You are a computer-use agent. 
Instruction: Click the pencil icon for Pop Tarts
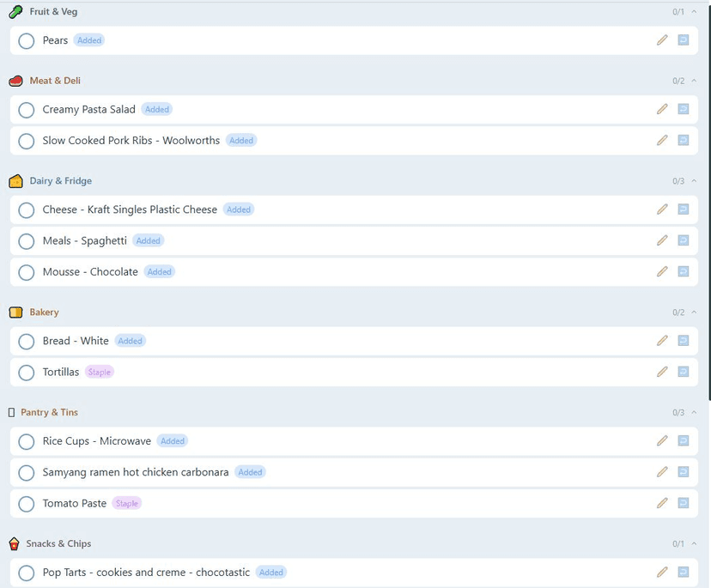(x=662, y=572)
